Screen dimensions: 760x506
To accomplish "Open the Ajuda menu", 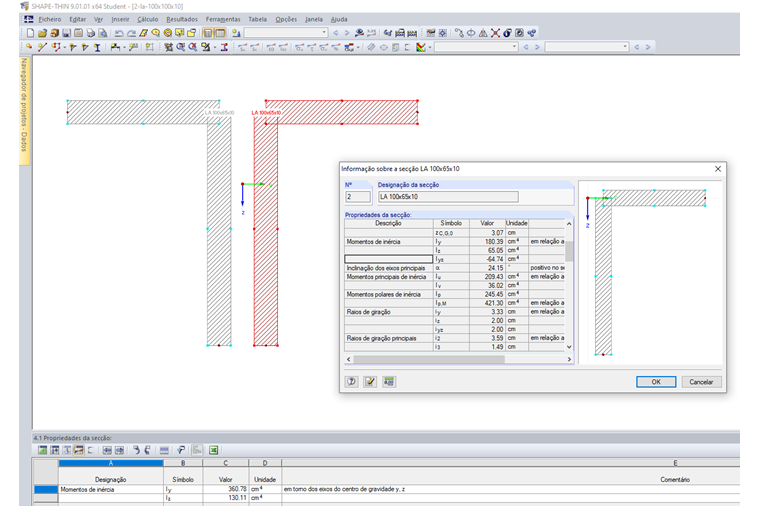I will pos(339,19).
